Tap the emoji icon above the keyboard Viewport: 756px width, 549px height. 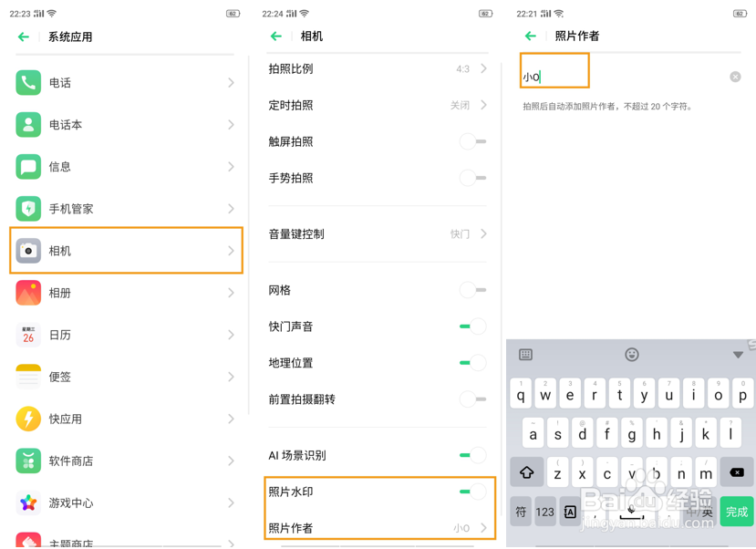(631, 355)
